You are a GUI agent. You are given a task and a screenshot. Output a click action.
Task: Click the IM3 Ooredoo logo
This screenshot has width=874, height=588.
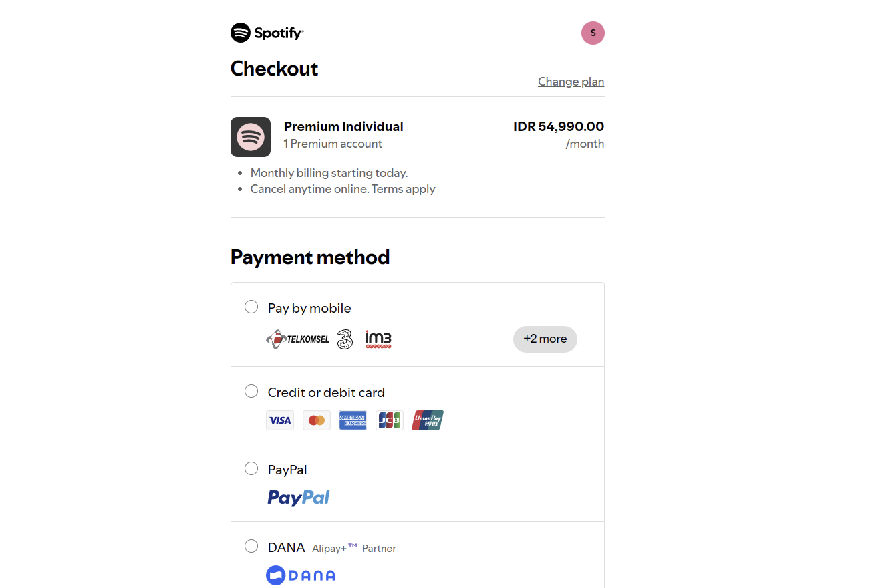pos(378,339)
